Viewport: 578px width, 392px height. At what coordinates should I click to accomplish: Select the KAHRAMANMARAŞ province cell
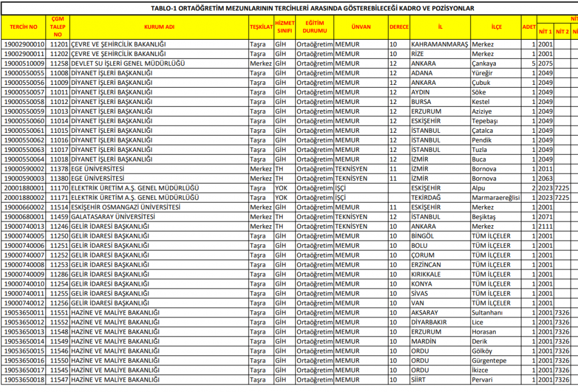tap(440, 44)
